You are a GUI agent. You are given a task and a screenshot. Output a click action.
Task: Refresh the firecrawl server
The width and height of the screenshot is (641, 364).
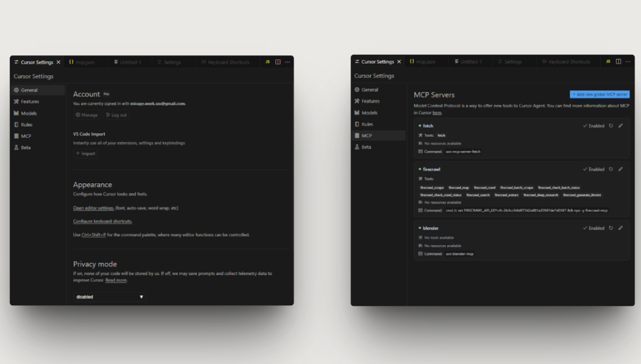pyautogui.click(x=611, y=169)
